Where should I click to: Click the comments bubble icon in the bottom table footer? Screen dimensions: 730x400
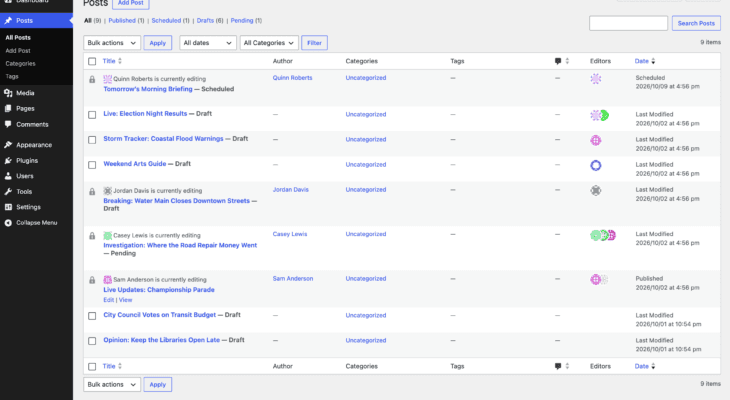(x=558, y=366)
